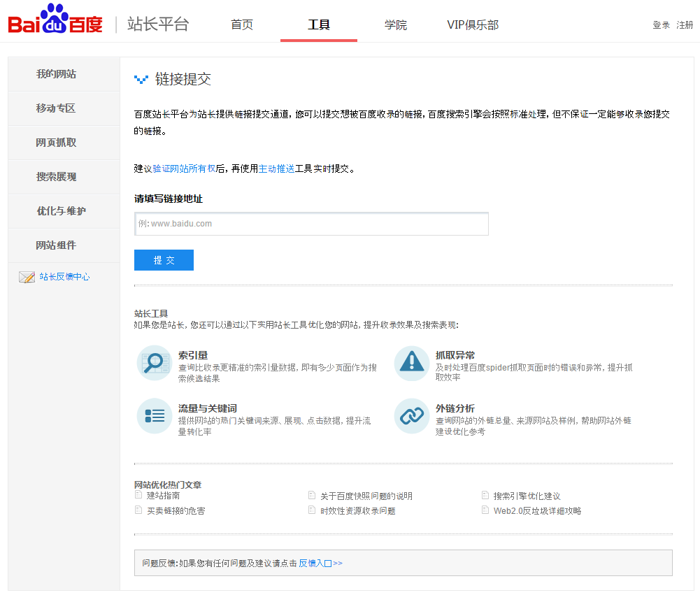Click 登录 at the top right
Image resolution: width=700 pixels, height=595 pixels.
click(x=661, y=24)
